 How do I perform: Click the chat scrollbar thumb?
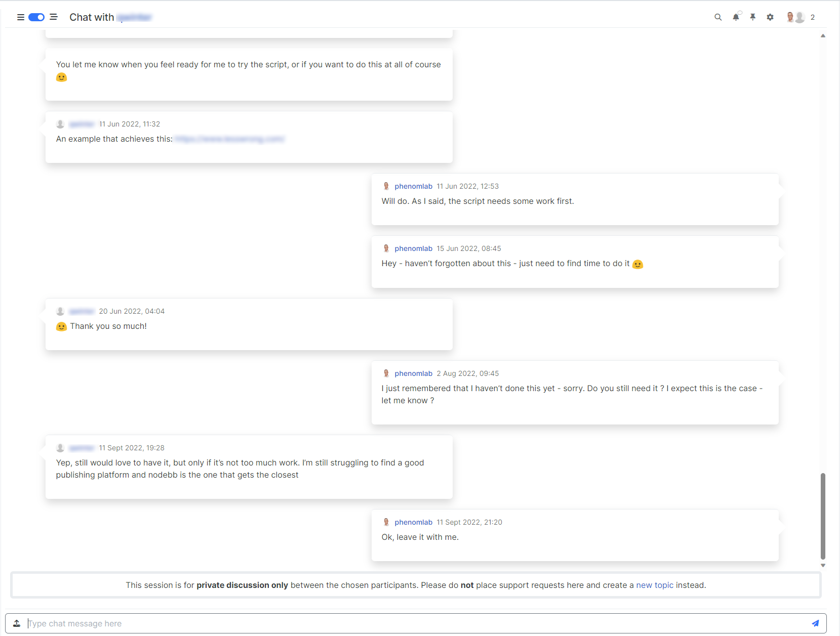823,516
